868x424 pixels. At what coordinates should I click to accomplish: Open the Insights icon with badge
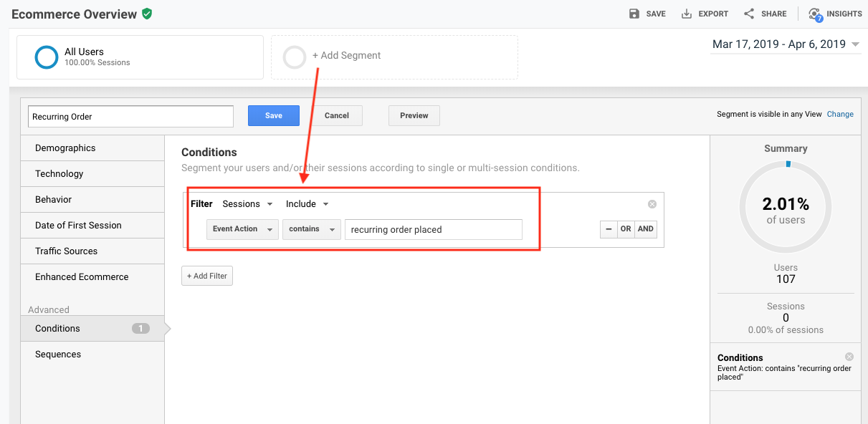(815, 14)
